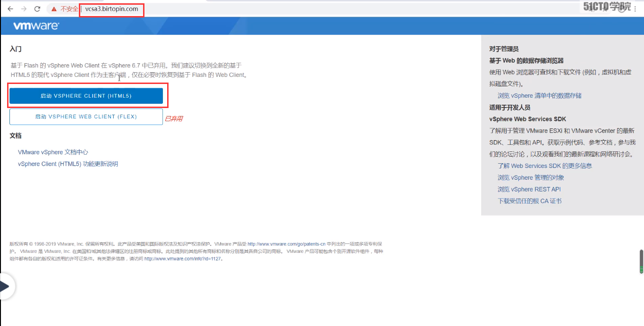This screenshot has width=644, height=326.
Task: Click the 入门 heading
Action: coord(16,49)
